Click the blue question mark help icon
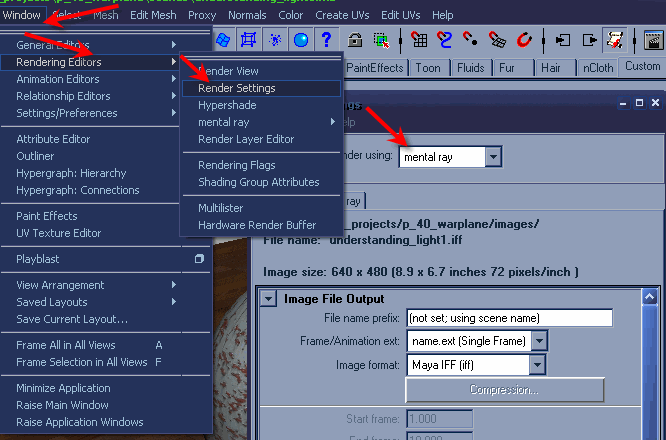Screen dimensions: 666x440 (x=325, y=40)
